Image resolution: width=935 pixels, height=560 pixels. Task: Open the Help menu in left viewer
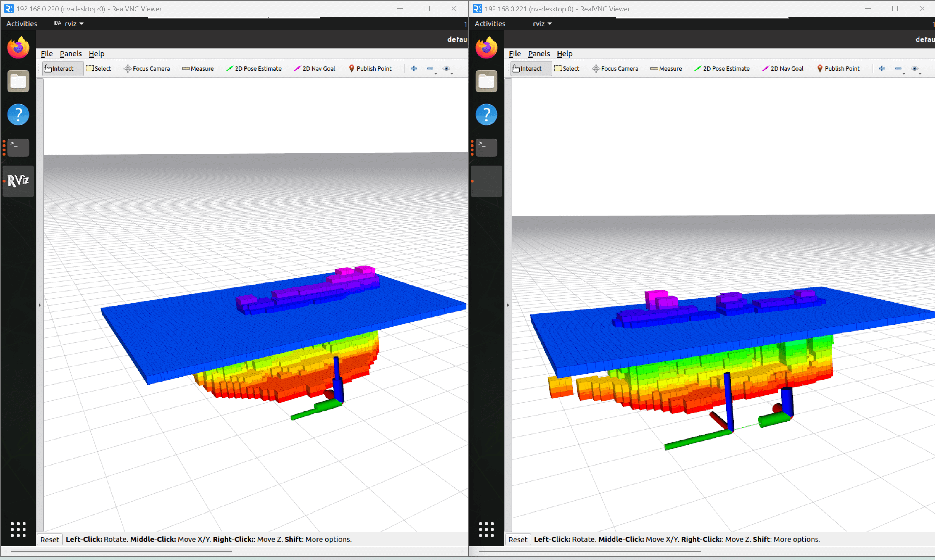(96, 54)
